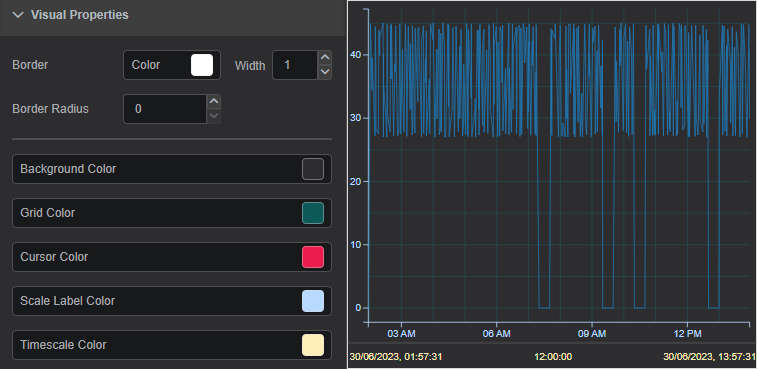This screenshot has width=757, height=369.
Task: Increase Border Radius with up arrow
Action: click(214, 101)
